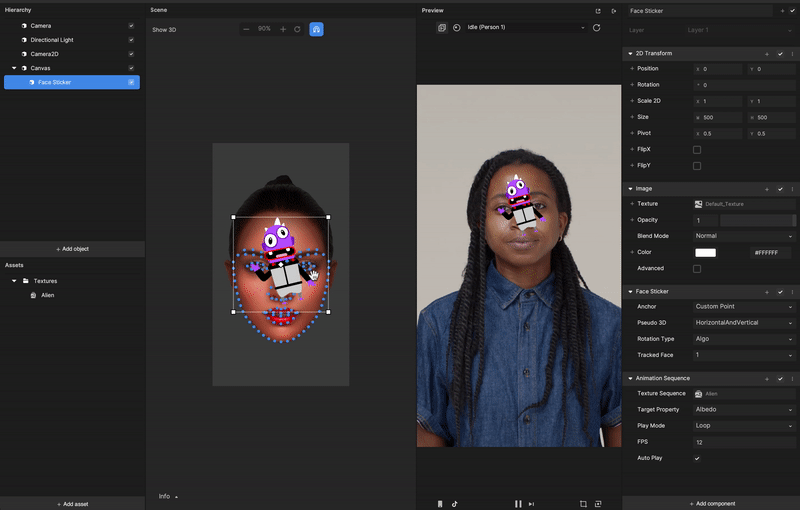Select the Alien texture asset

point(47,295)
